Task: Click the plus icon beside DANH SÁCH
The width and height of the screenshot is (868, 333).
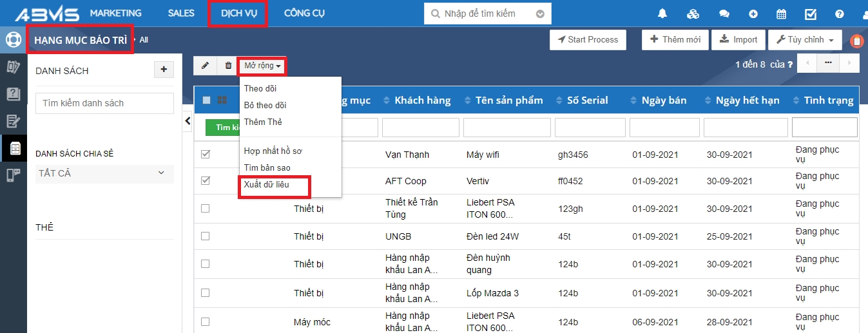Action: tap(163, 70)
